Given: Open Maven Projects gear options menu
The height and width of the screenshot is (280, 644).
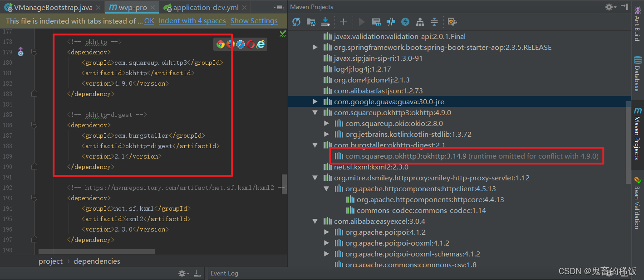Looking at the screenshot, I should tap(610, 7).
